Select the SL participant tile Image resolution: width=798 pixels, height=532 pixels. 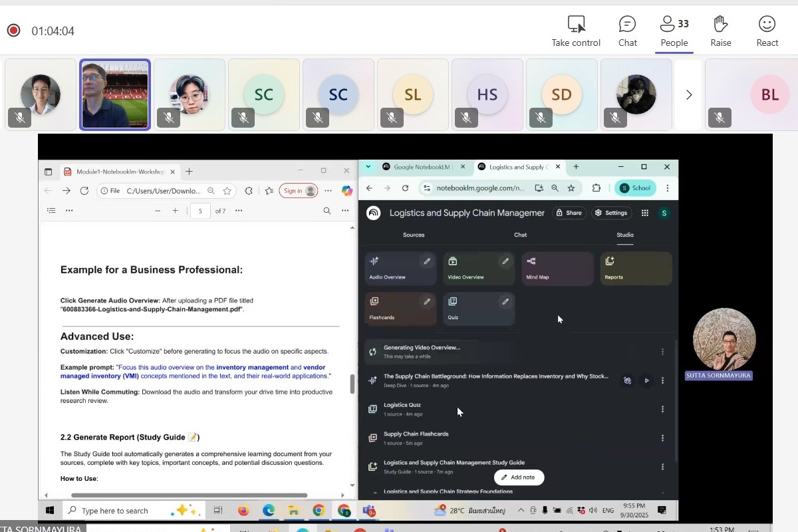pyautogui.click(x=412, y=95)
